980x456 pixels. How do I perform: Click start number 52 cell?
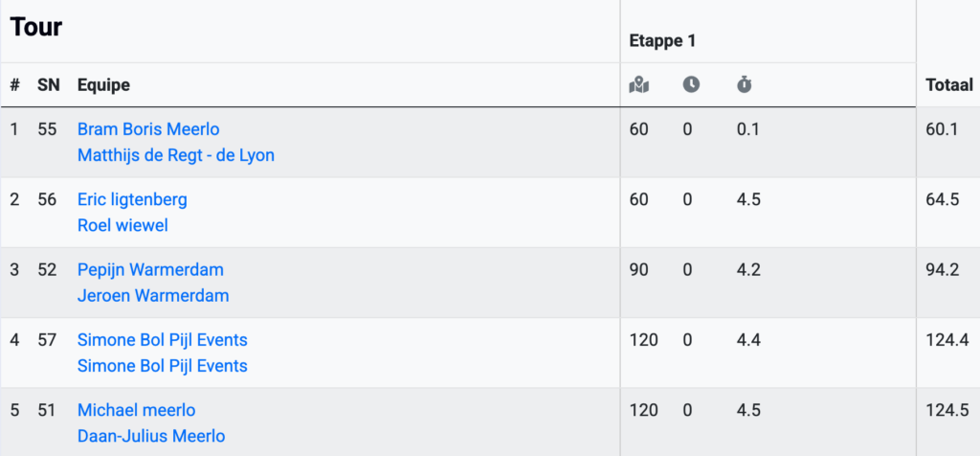click(47, 270)
